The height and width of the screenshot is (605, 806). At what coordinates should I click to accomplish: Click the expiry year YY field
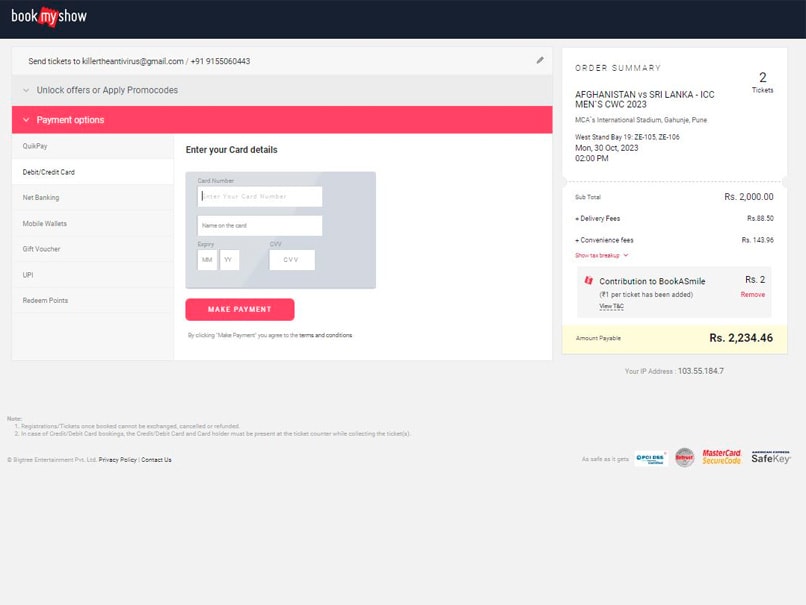(229, 260)
